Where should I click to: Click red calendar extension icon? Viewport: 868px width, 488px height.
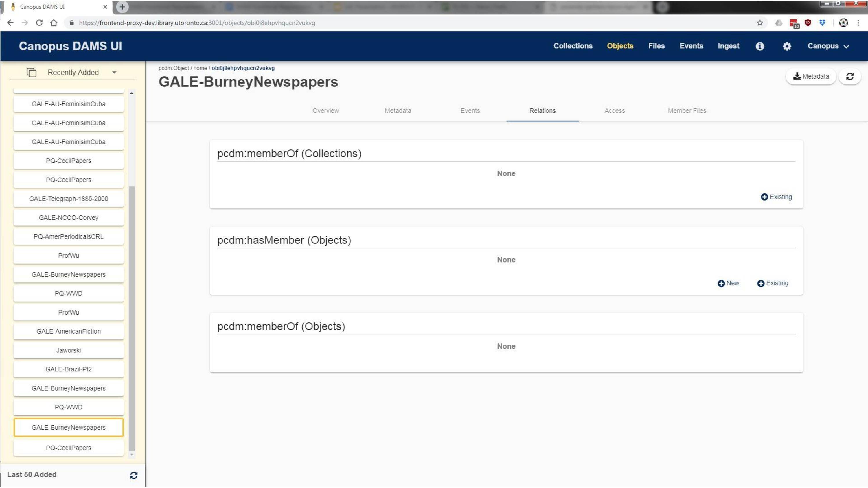[x=794, y=23]
